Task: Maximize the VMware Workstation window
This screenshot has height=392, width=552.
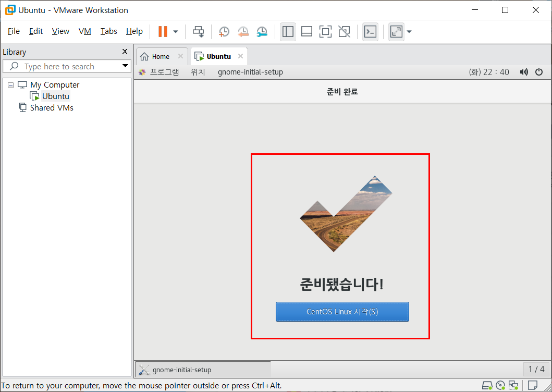Action: coord(505,10)
